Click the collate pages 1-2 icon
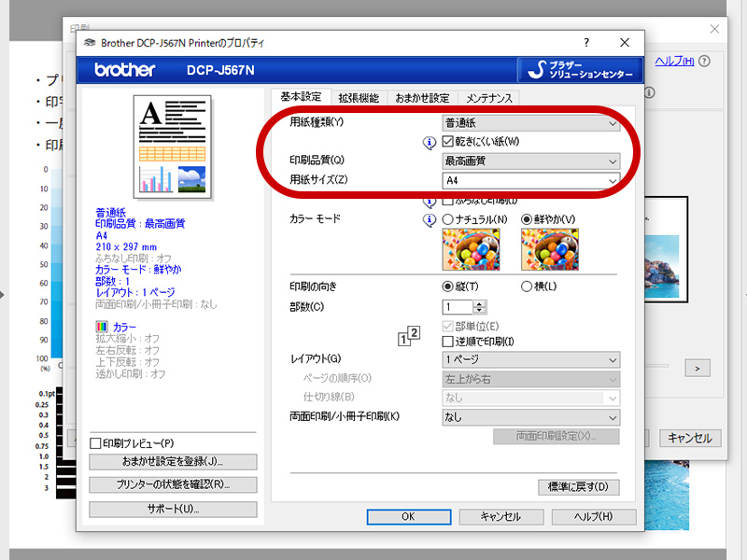747x560 pixels. (409, 335)
